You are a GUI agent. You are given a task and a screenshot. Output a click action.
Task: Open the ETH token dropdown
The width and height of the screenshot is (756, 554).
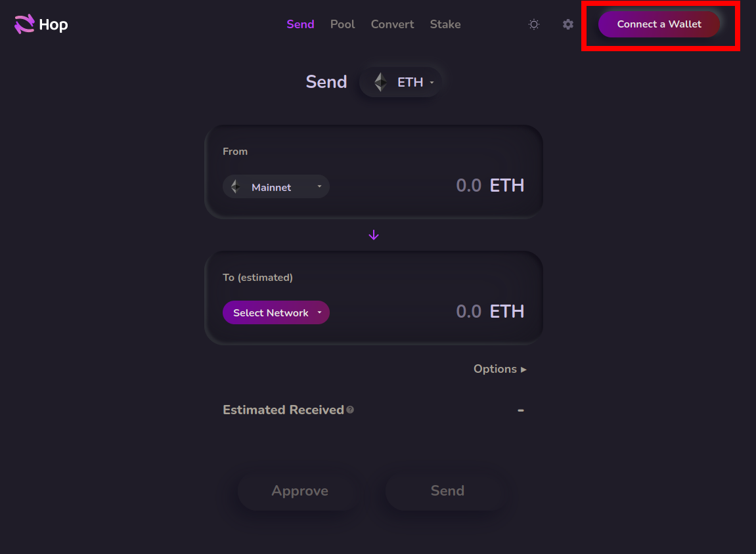(x=401, y=81)
